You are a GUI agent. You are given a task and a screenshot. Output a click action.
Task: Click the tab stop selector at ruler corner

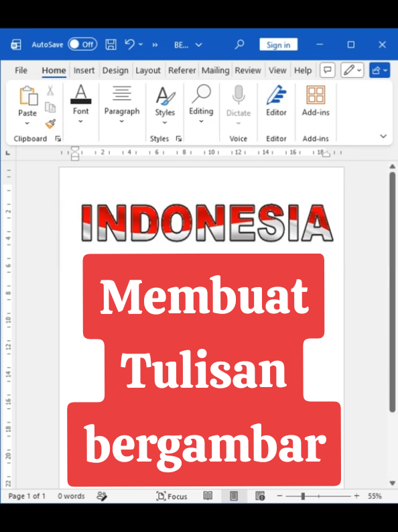(8, 154)
